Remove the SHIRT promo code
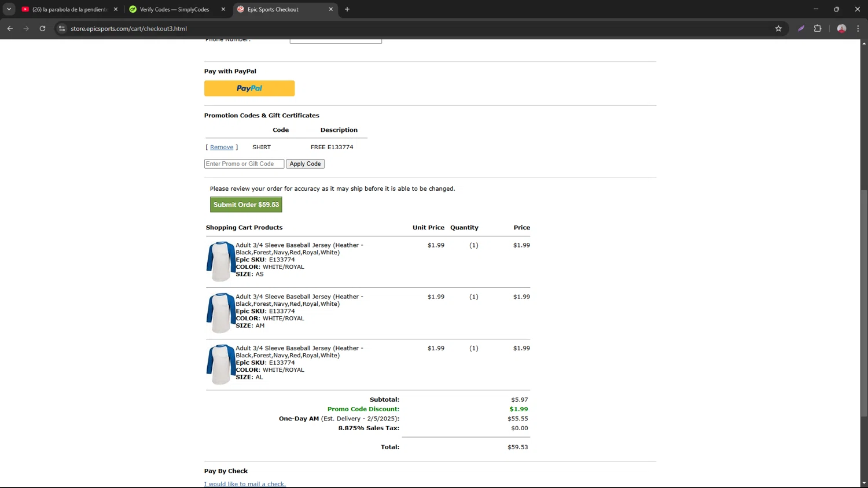Viewport: 868px width, 488px height. (222, 147)
